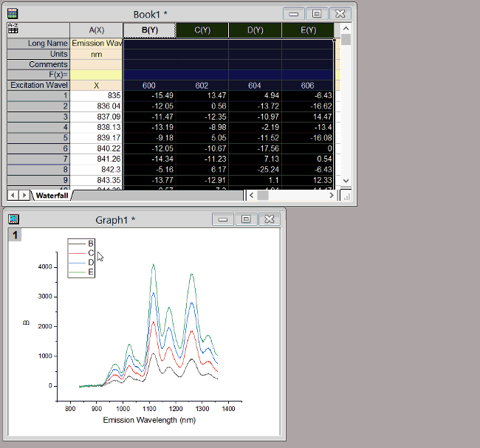Click the Units cell containing nm
Screen dimensions: 480x448
point(96,54)
